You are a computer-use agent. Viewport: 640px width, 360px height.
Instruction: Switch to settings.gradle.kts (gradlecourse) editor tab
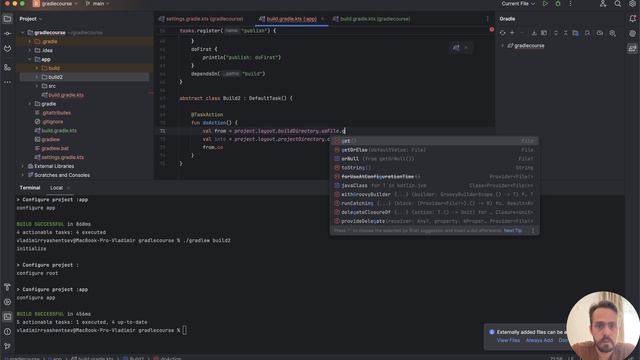coord(201,19)
